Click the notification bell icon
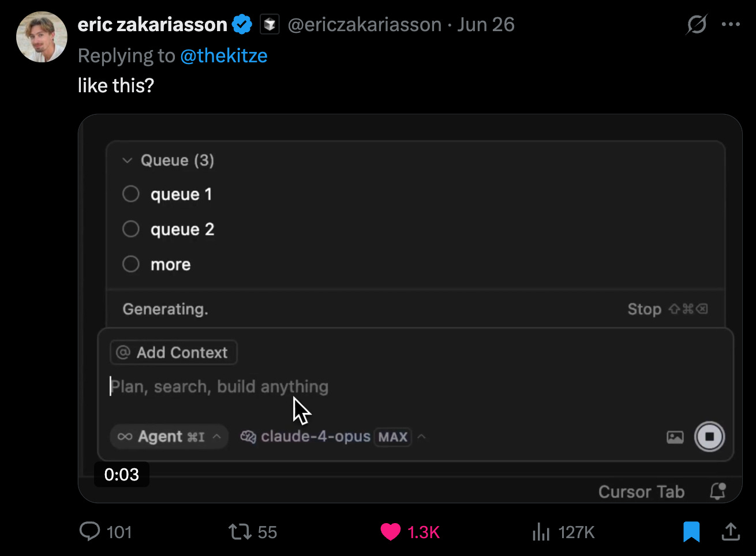The image size is (756, 556). 717,491
